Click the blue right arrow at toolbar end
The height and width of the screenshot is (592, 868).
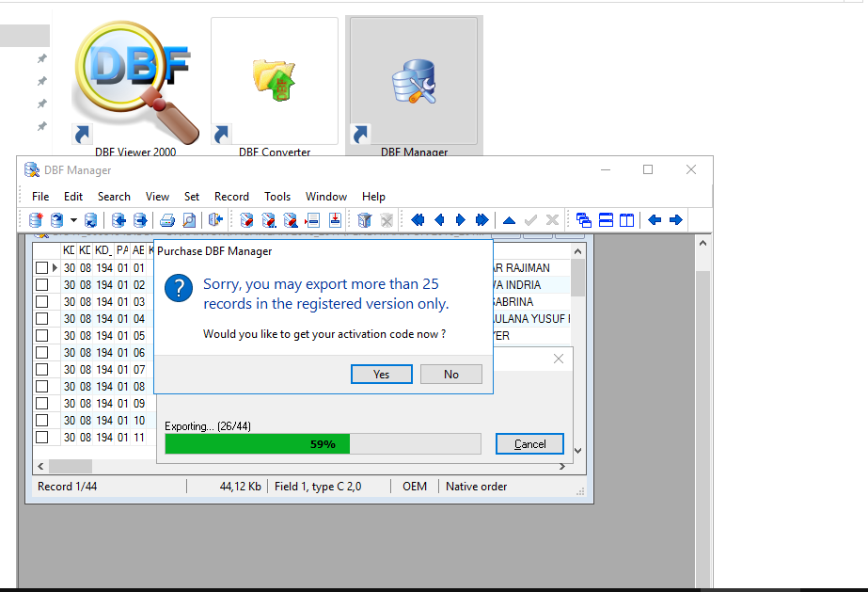(676, 220)
